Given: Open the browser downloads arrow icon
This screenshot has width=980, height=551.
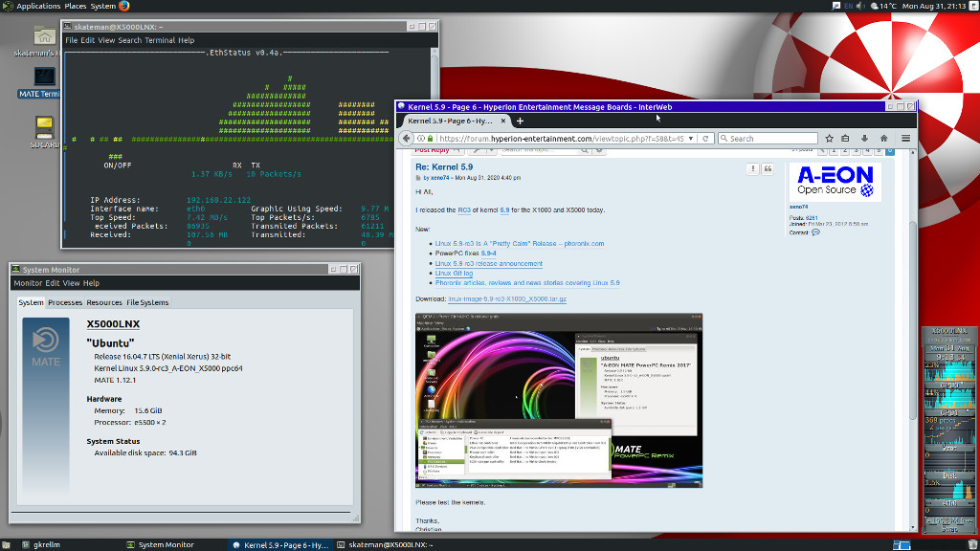Looking at the screenshot, I should [x=864, y=139].
